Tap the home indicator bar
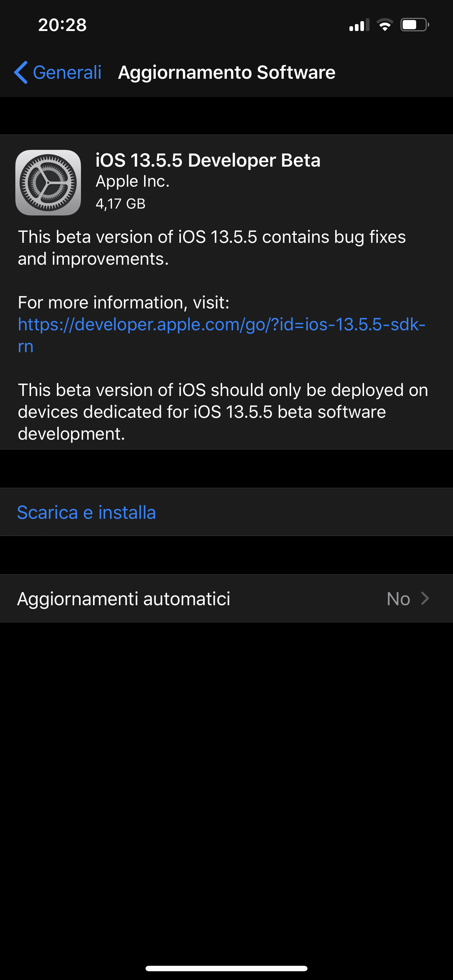453x980 pixels. 226,968
